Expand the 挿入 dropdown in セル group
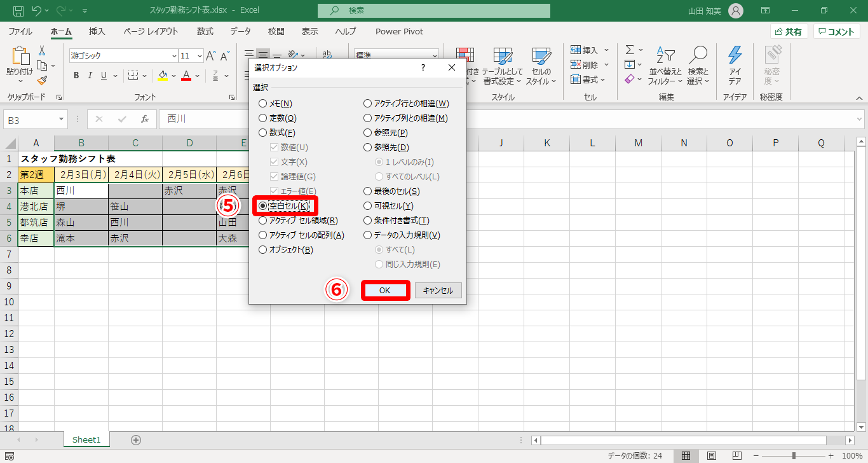Screen dimensions: 868x463 click(x=606, y=50)
